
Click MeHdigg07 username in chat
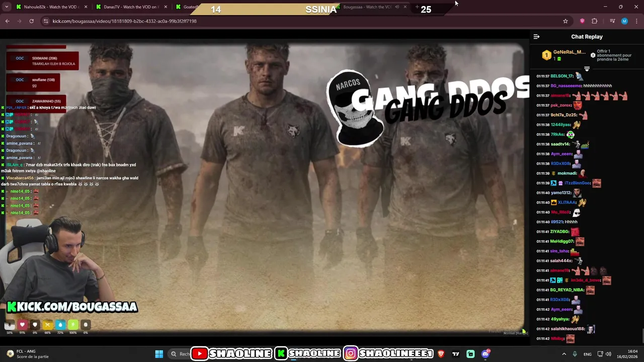click(562, 241)
